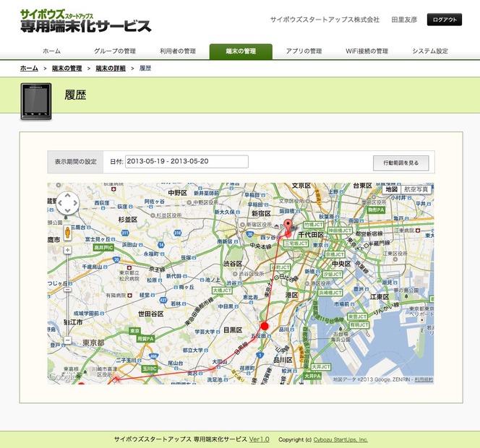
Task: Click the company name サイボウズスタートアップス株式会社
Action: pos(325,20)
